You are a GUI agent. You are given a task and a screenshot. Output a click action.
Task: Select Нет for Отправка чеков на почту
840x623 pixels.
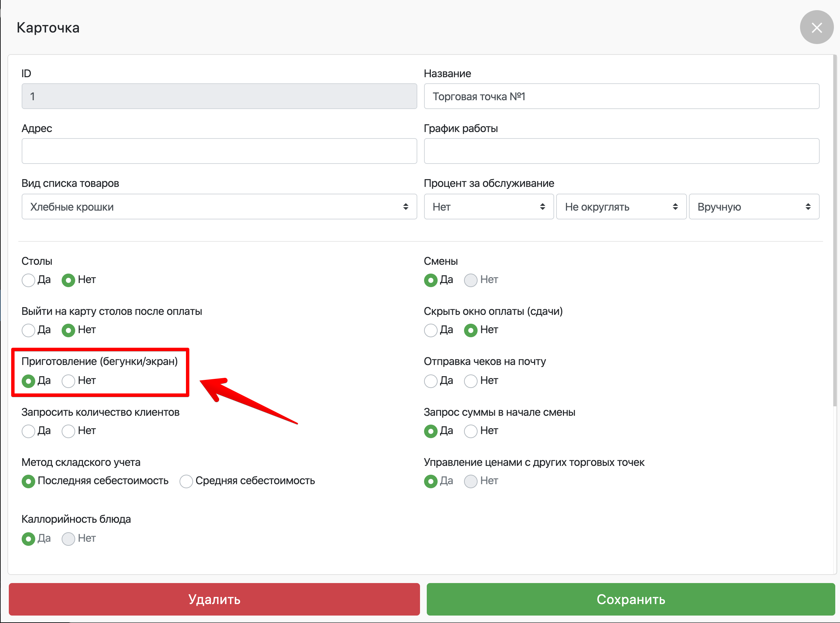(470, 381)
